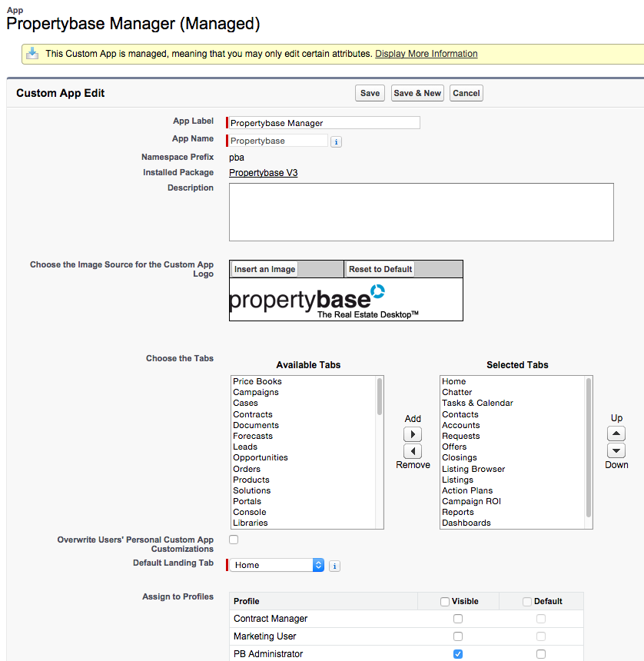This screenshot has height=661, width=644.
Task: Select Chatter in Selected Tabs
Action: 456,392
